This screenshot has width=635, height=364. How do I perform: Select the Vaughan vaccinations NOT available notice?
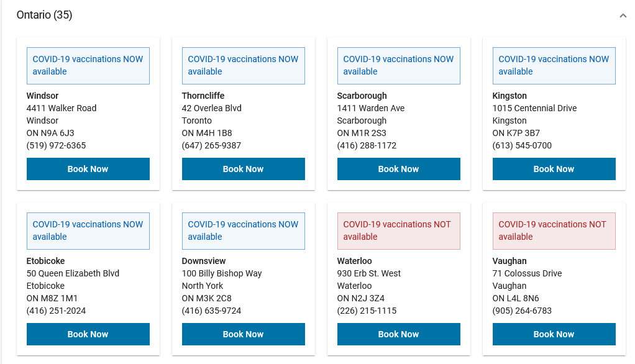click(554, 231)
